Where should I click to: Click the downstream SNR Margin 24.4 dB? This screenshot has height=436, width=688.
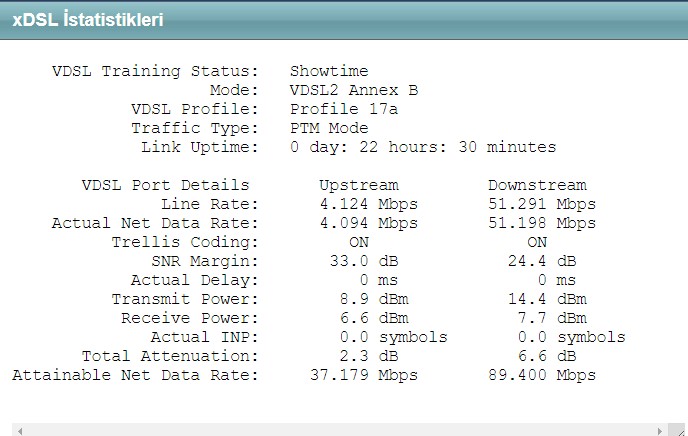pos(542,261)
